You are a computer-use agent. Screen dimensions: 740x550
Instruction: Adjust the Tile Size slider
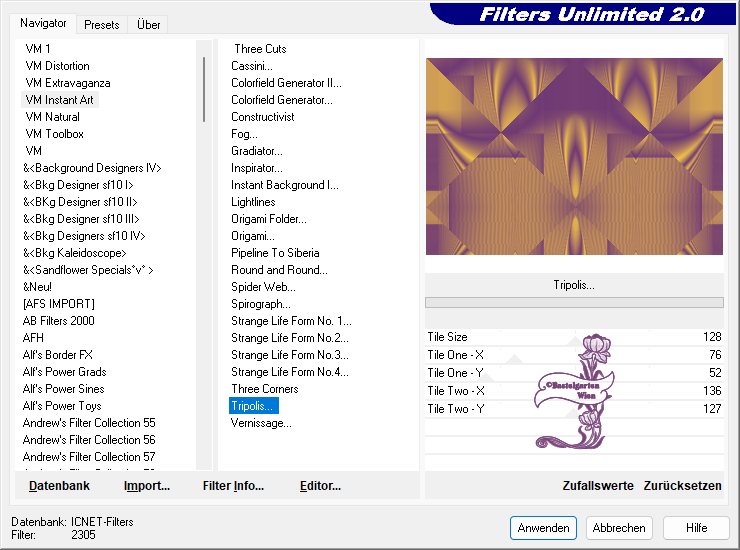click(574, 337)
